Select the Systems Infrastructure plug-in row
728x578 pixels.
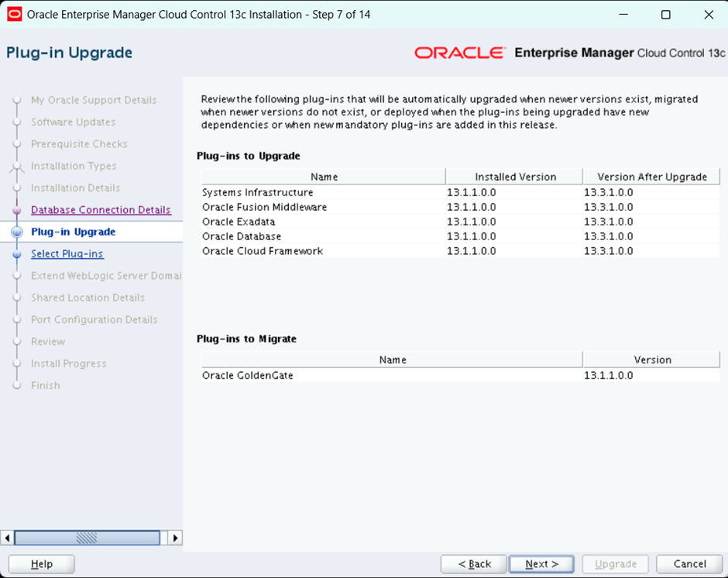(258, 192)
